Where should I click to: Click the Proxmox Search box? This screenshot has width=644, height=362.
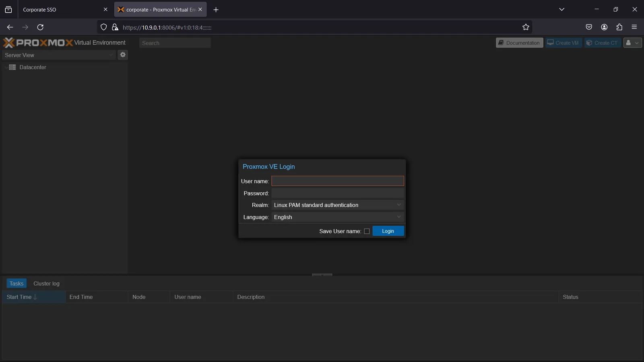pos(175,43)
